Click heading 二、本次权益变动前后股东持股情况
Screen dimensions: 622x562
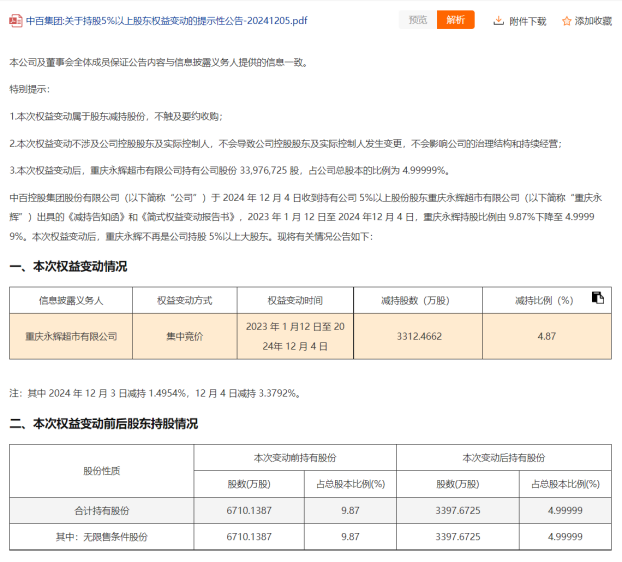(x=103, y=424)
